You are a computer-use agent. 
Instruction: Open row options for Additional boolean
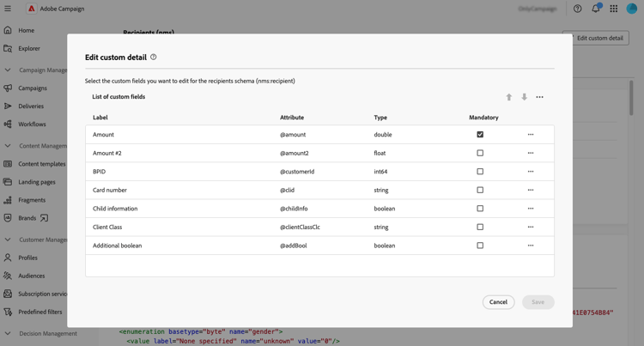(x=531, y=246)
